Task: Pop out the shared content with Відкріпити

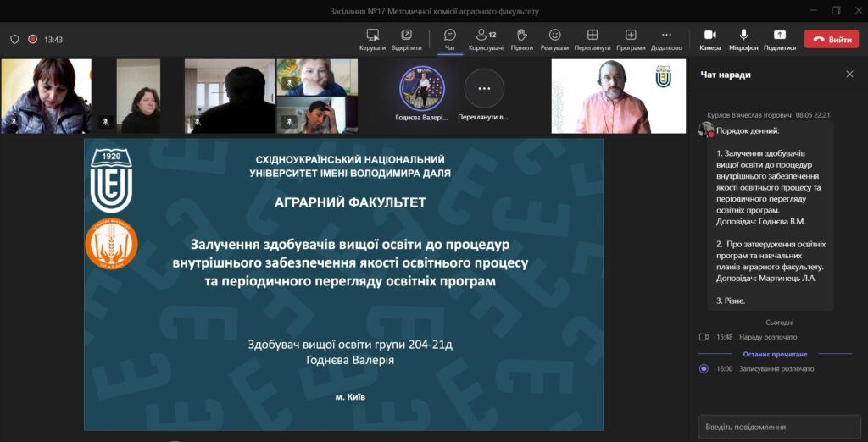Action: click(x=406, y=35)
